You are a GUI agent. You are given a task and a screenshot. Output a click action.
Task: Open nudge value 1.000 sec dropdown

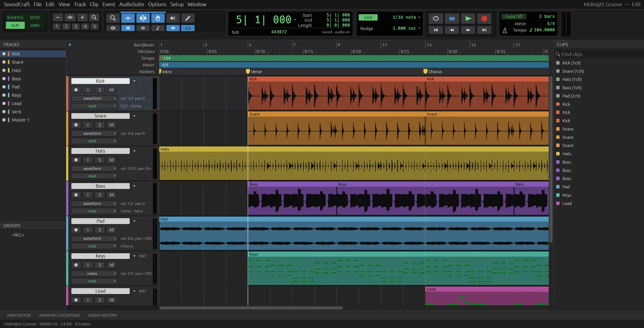(x=406, y=29)
